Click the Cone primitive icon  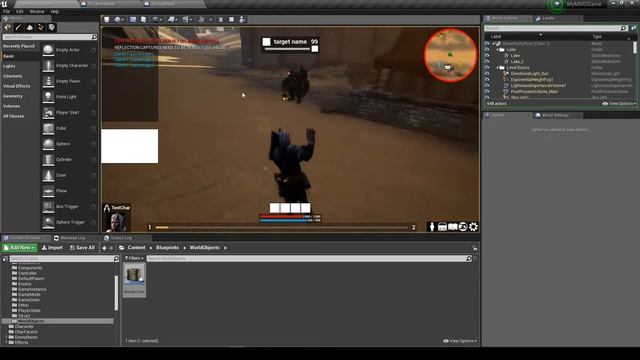[48, 175]
